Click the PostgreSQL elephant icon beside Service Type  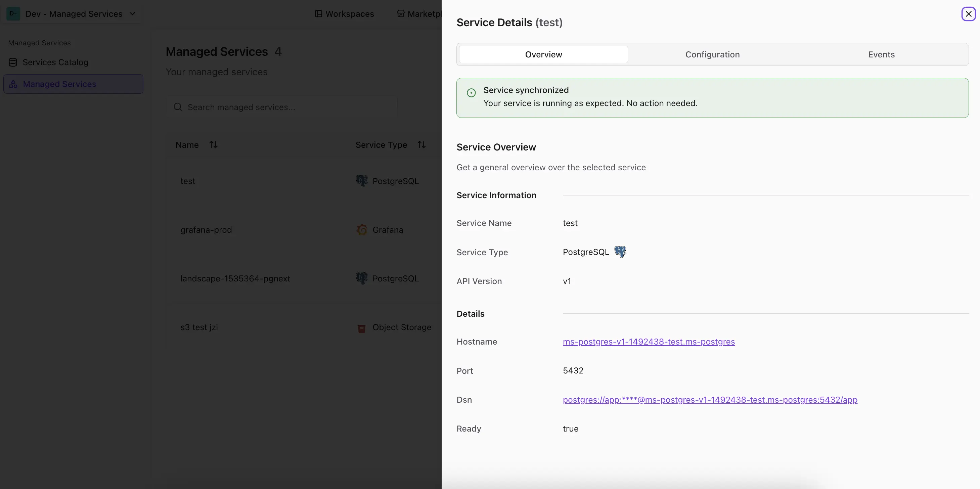(x=621, y=252)
